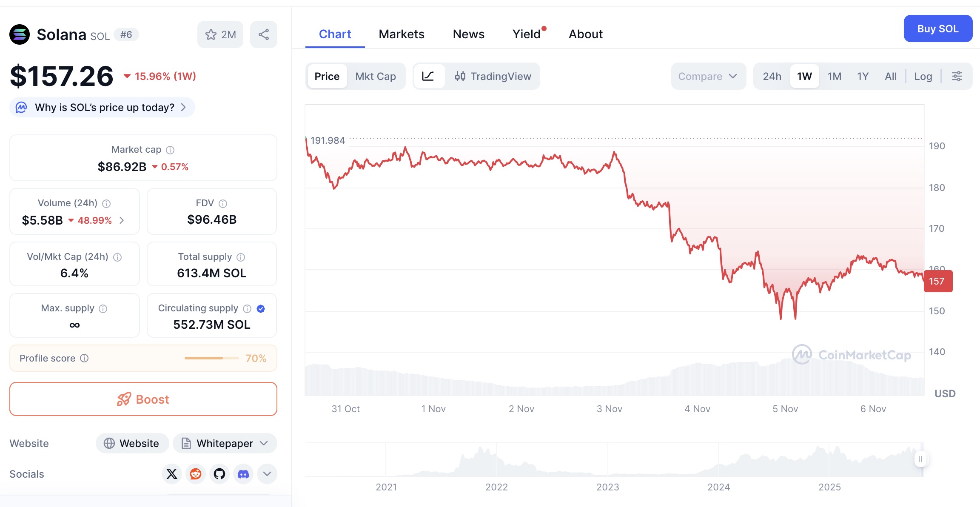Viewport: 980px width, 507px height.
Task: Switch to line chart view icon
Action: click(x=428, y=76)
